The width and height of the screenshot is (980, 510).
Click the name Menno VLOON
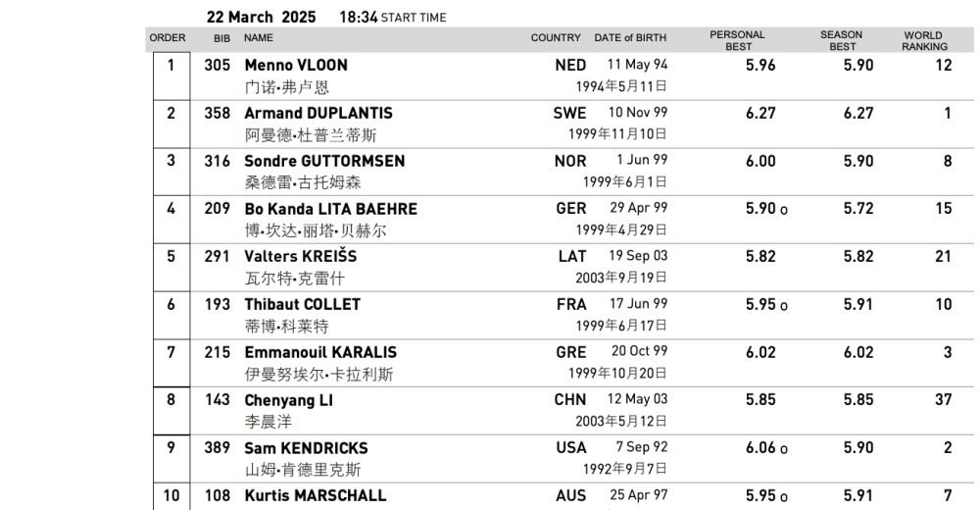(296, 65)
